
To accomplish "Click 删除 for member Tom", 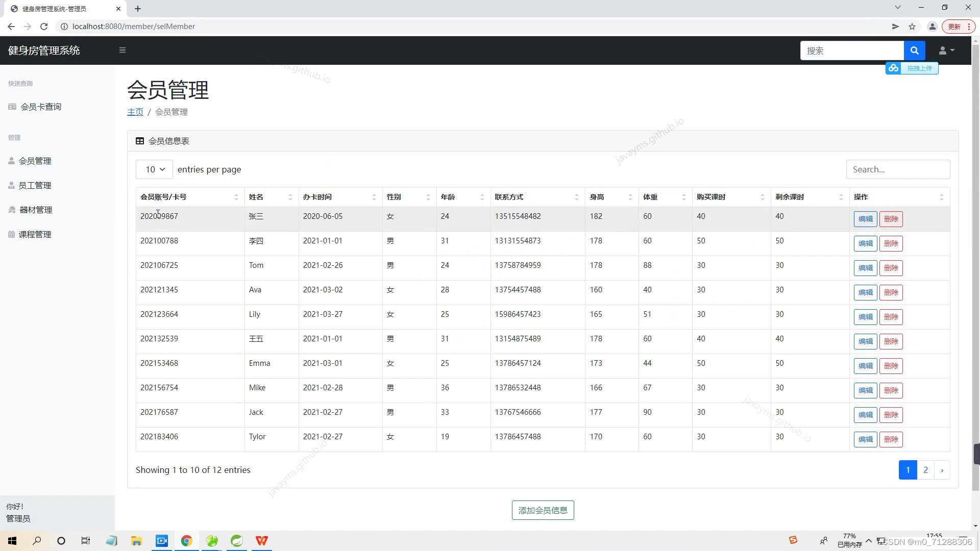I will [891, 268].
